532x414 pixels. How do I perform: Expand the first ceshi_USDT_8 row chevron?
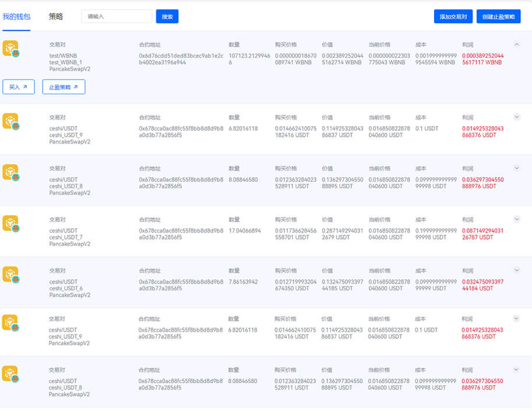[516, 168]
